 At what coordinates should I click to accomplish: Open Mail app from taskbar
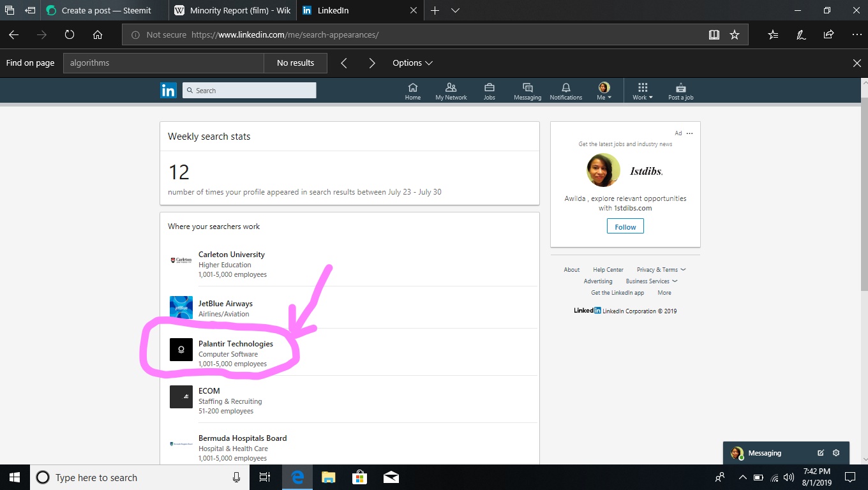(x=391, y=477)
